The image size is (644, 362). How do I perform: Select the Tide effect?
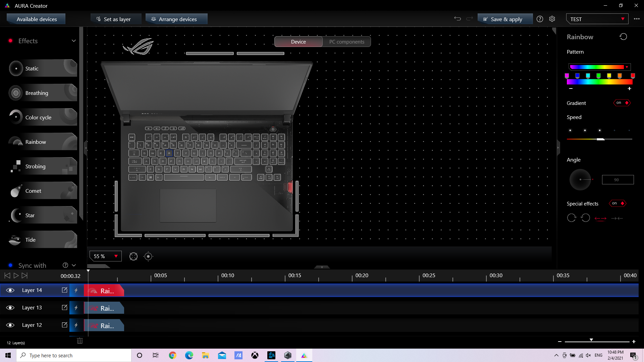pos(43,240)
